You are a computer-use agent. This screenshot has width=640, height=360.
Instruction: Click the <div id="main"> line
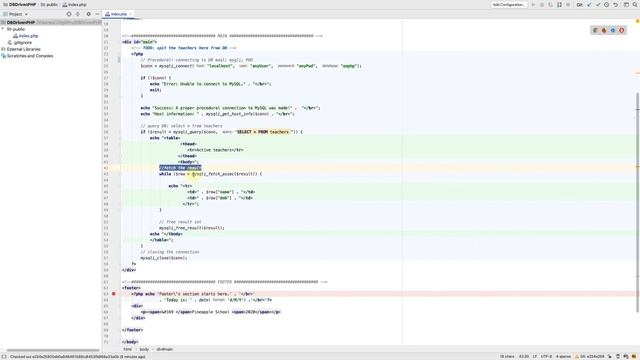pos(139,42)
